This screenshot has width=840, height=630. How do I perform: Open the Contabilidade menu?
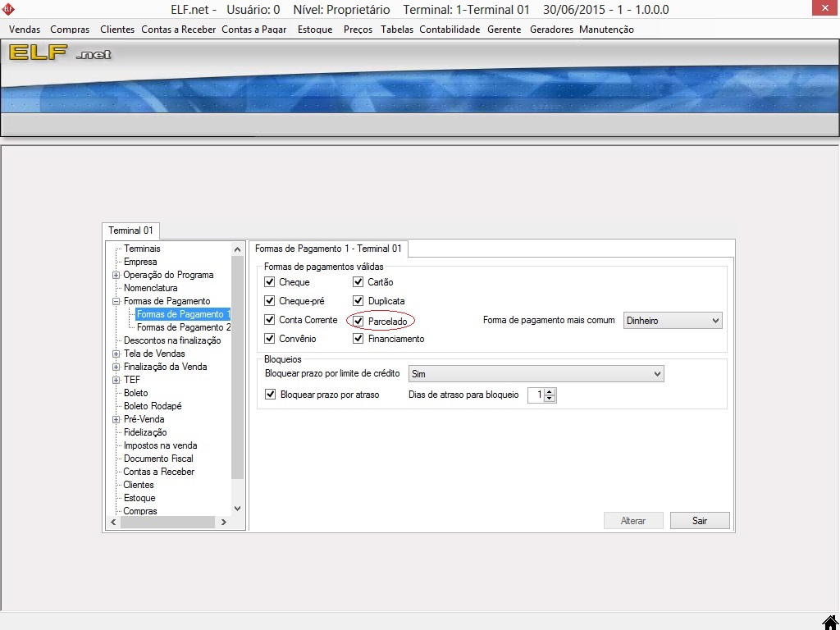tap(449, 30)
